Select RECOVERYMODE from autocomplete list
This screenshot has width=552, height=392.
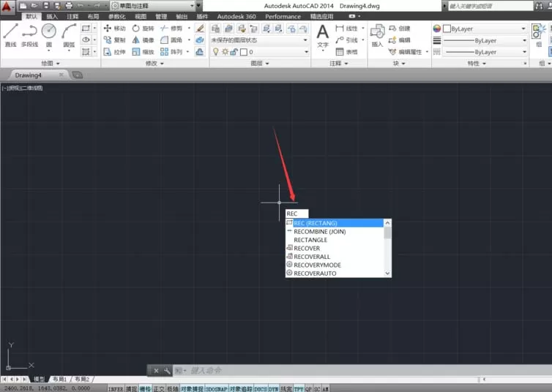click(335, 265)
